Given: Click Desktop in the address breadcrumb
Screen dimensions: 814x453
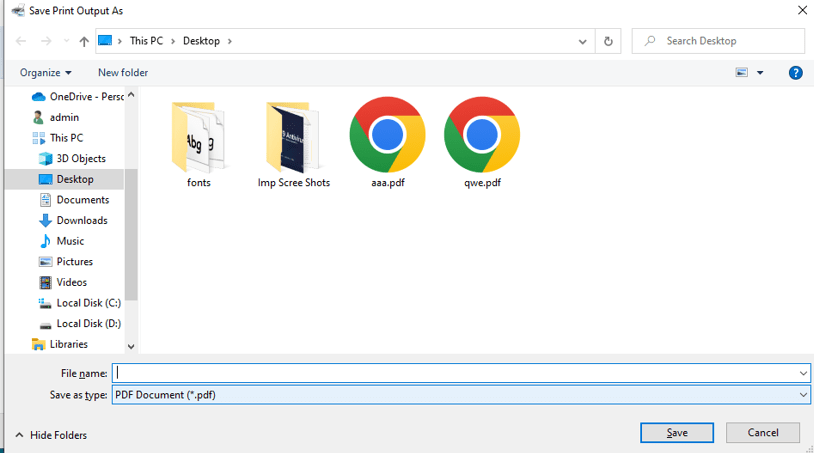Looking at the screenshot, I should 201,41.
